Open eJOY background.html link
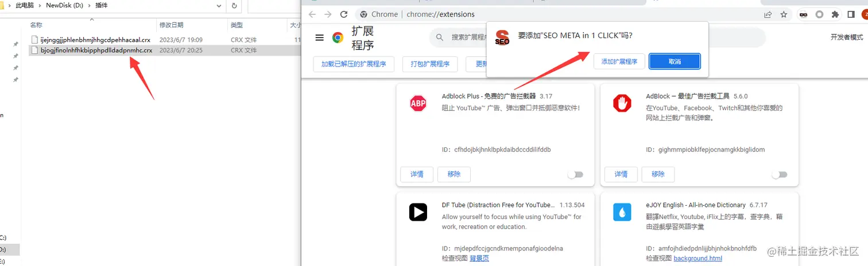The width and height of the screenshot is (868, 266). coord(698,259)
